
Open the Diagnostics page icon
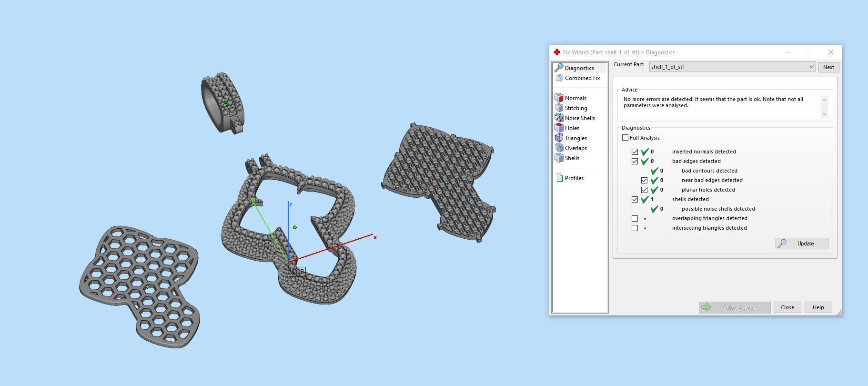559,68
